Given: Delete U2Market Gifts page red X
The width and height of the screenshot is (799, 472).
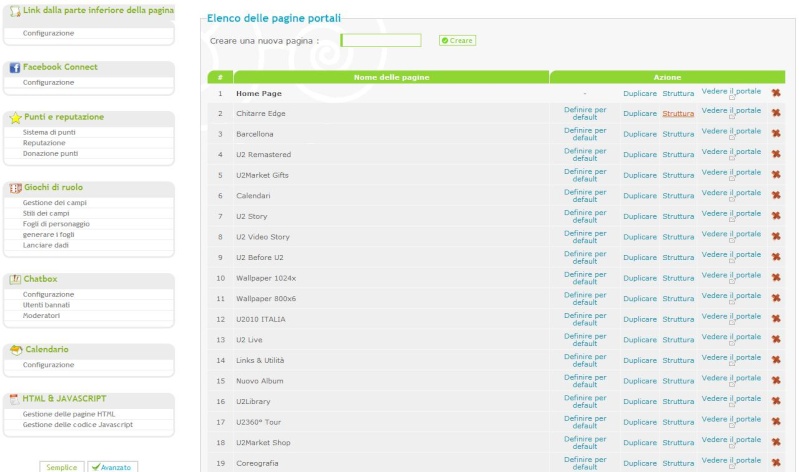Looking at the screenshot, I should 776,174.
